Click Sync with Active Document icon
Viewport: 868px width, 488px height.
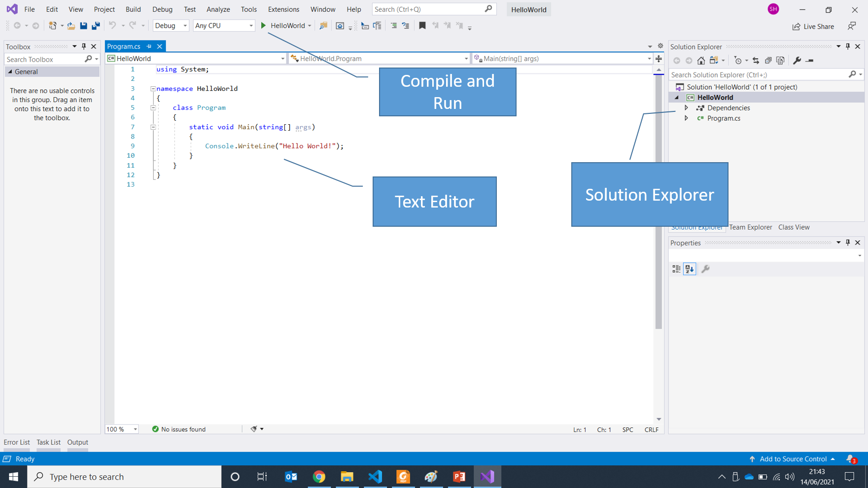756,61
